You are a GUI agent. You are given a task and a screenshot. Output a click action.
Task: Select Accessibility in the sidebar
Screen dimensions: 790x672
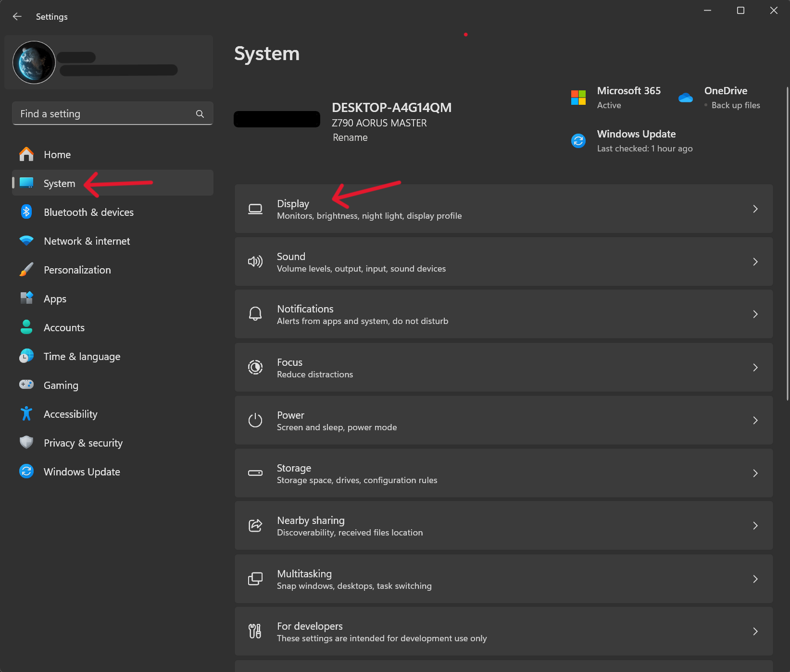[70, 414]
